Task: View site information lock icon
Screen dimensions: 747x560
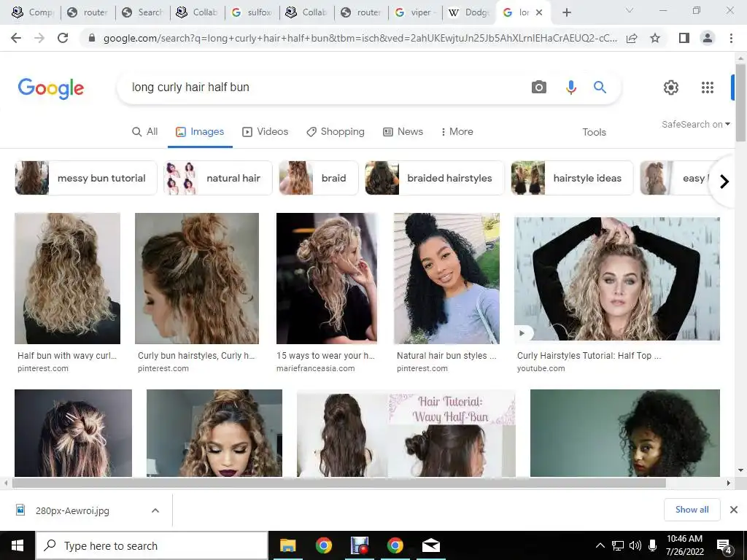Action: tap(92, 38)
